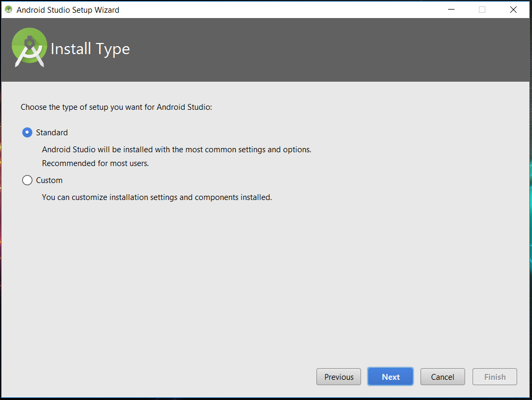The image size is (532, 400).
Task: Click the "Custom" label text
Action: point(49,180)
